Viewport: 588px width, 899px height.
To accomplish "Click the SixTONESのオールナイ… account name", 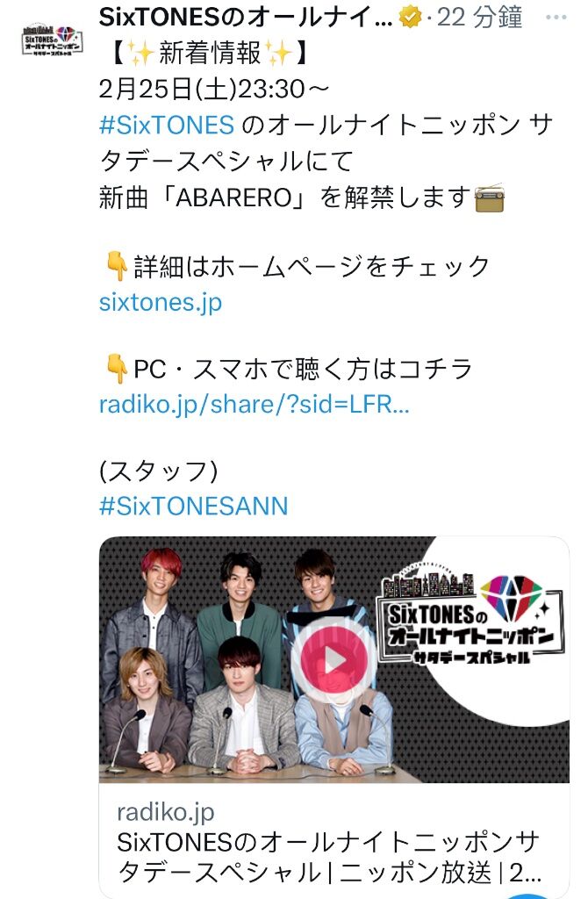I will pos(246,18).
